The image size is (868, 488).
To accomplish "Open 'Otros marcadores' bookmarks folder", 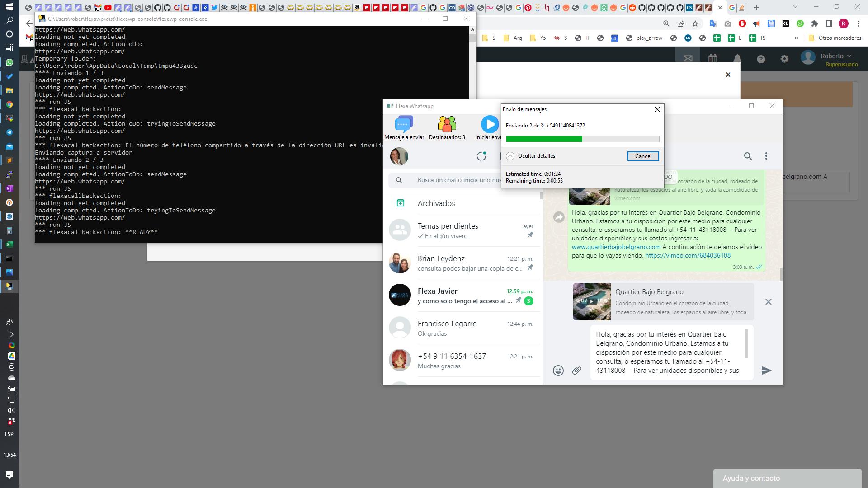I will click(x=835, y=38).
